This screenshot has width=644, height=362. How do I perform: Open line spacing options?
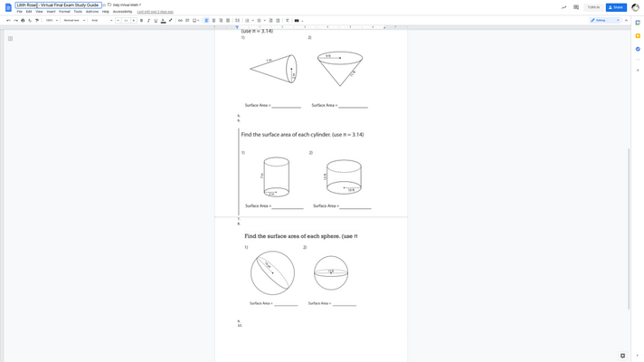pyautogui.click(x=237, y=21)
